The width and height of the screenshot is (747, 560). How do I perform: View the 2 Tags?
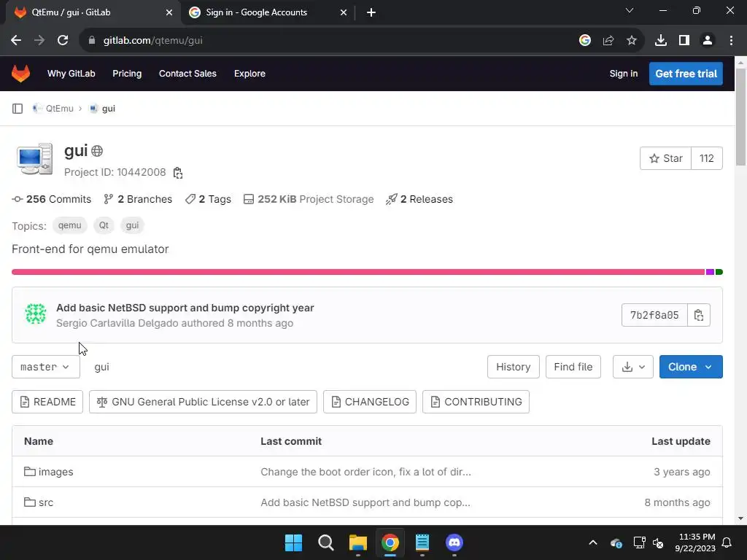click(x=208, y=199)
